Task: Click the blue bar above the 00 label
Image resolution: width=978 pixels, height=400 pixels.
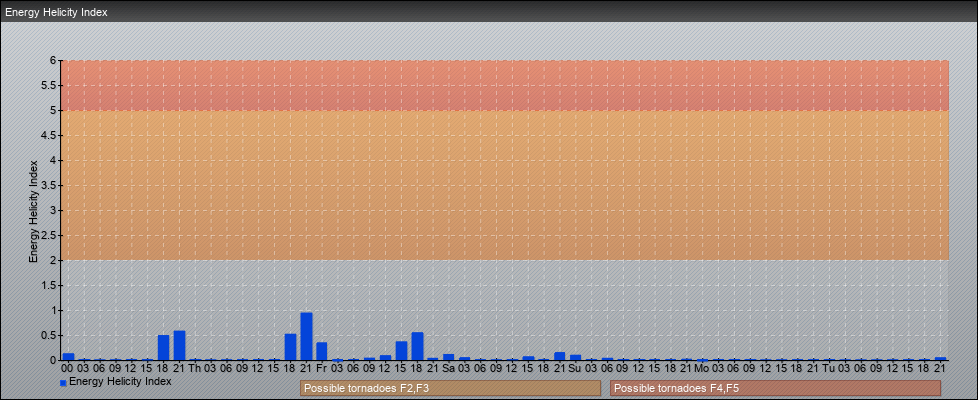Action: [x=68, y=357]
